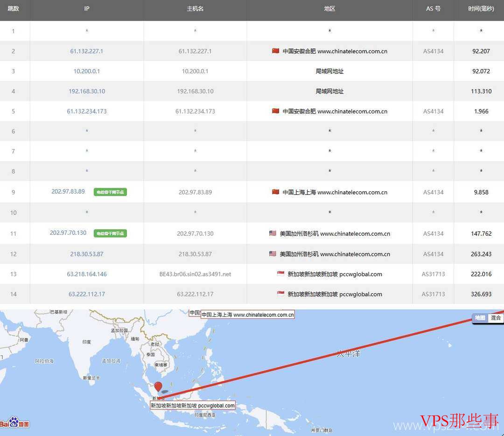Open IP link 218.30.53.87 in the IP column
Viewport: 504px width, 436px height.
(x=87, y=254)
